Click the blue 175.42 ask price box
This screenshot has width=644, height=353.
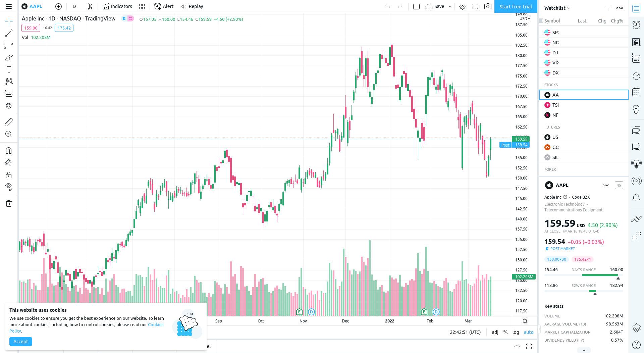pos(64,28)
